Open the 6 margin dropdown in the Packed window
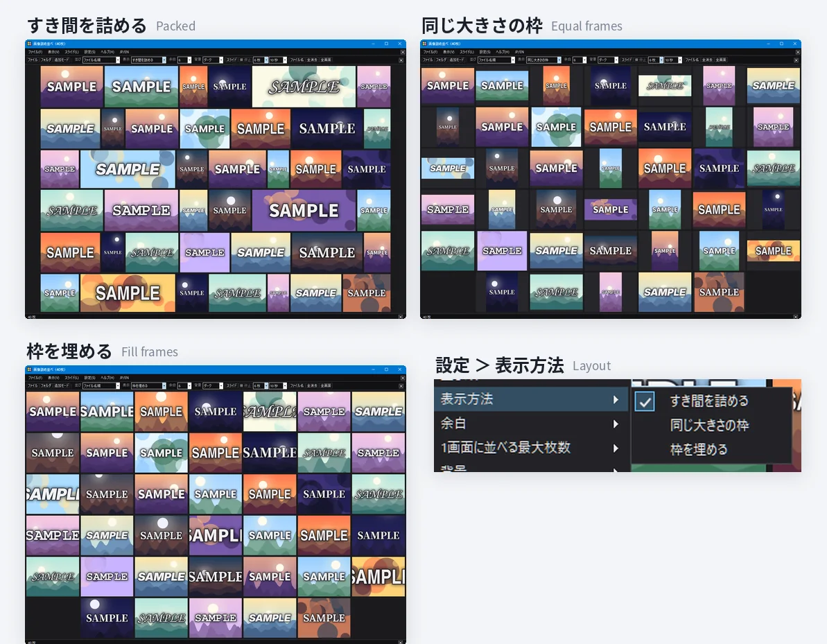The width and height of the screenshot is (827, 644). (x=184, y=60)
